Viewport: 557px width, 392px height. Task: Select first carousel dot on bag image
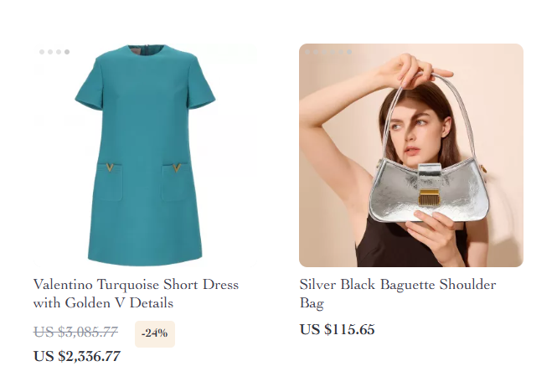point(307,52)
